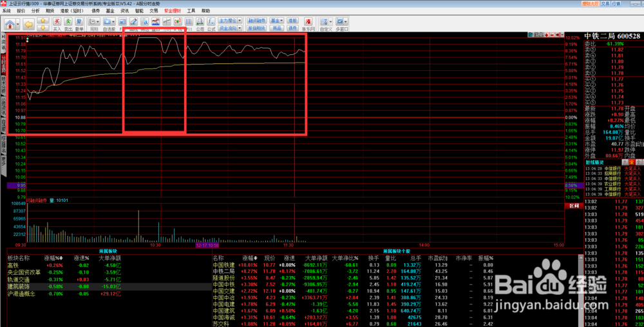Click the 撤单 cancel order icon
This screenshot has width=644, height=327.
point(80,24)
